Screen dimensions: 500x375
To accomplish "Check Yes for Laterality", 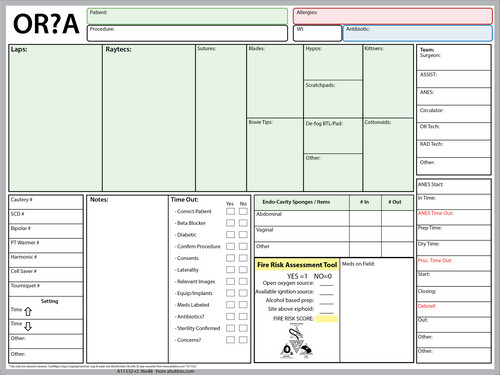I will pos(230,270).
